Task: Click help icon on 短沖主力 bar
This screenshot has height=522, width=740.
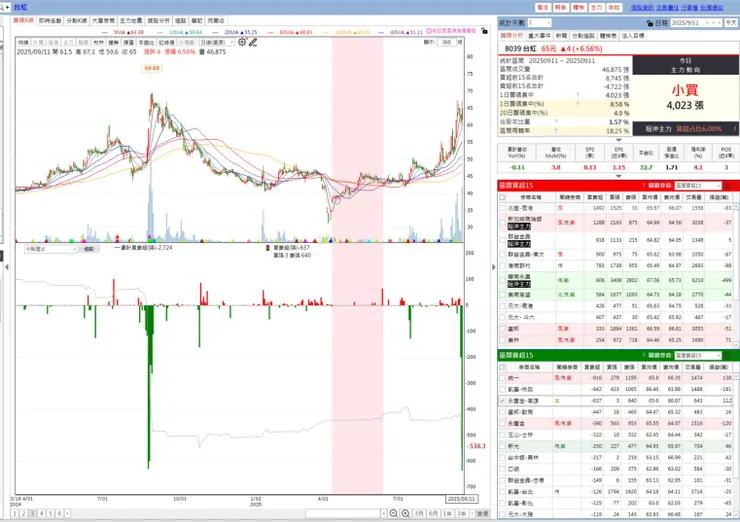Action: [735, 129]
